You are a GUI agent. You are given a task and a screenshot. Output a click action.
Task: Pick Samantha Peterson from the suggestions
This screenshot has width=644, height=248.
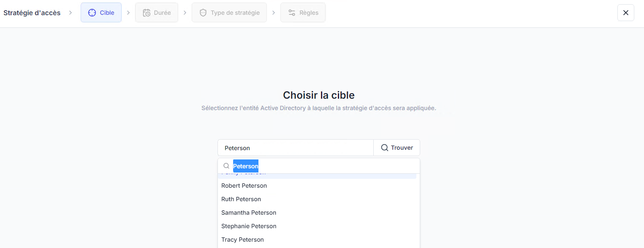(x=249, y=213)
